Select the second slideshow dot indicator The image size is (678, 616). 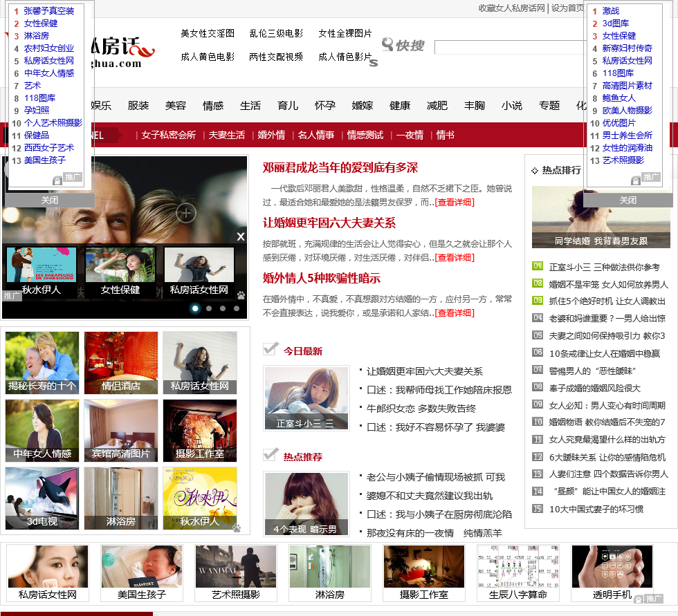click(209, 308)
